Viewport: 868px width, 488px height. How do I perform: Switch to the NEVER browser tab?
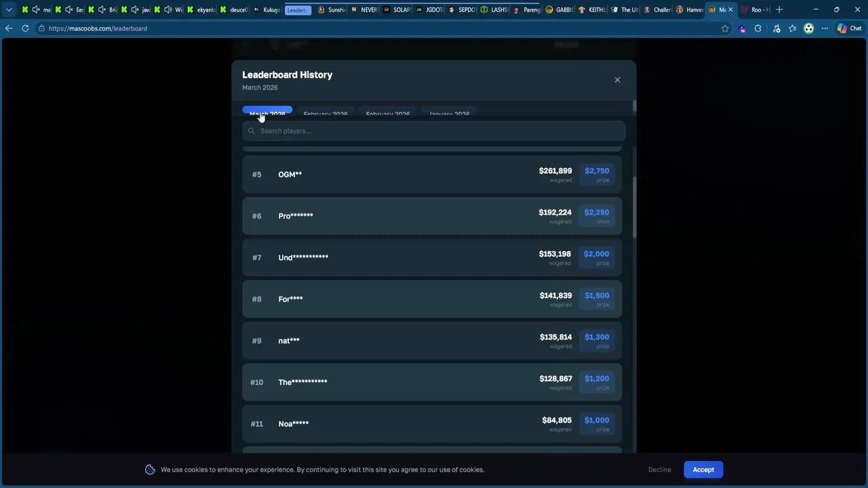pyautogui.click(x=365, y=9)
